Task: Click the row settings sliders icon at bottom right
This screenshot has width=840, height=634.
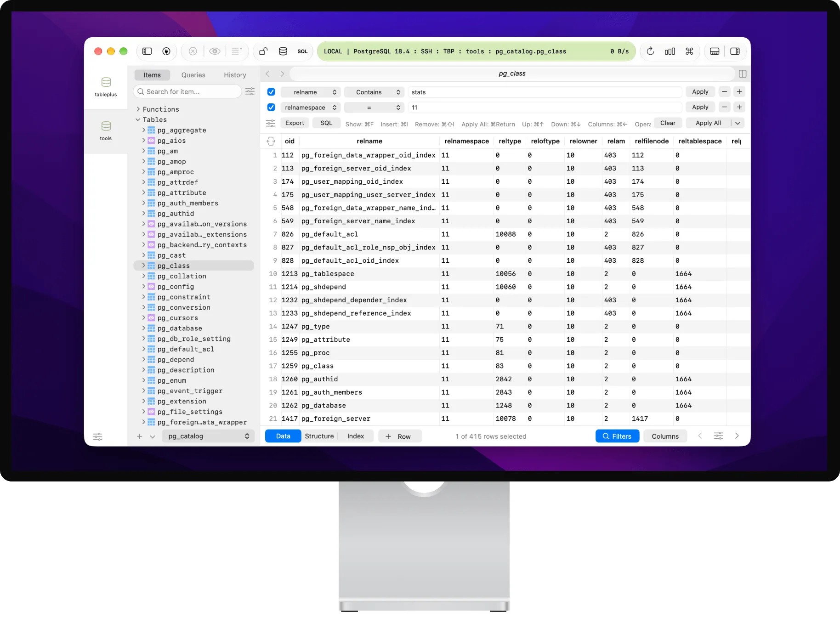Action: pos(718,436)
